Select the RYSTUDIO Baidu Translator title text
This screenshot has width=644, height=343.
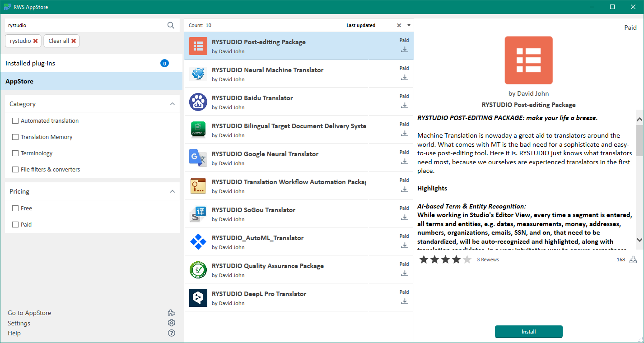[x=252, y=98]
